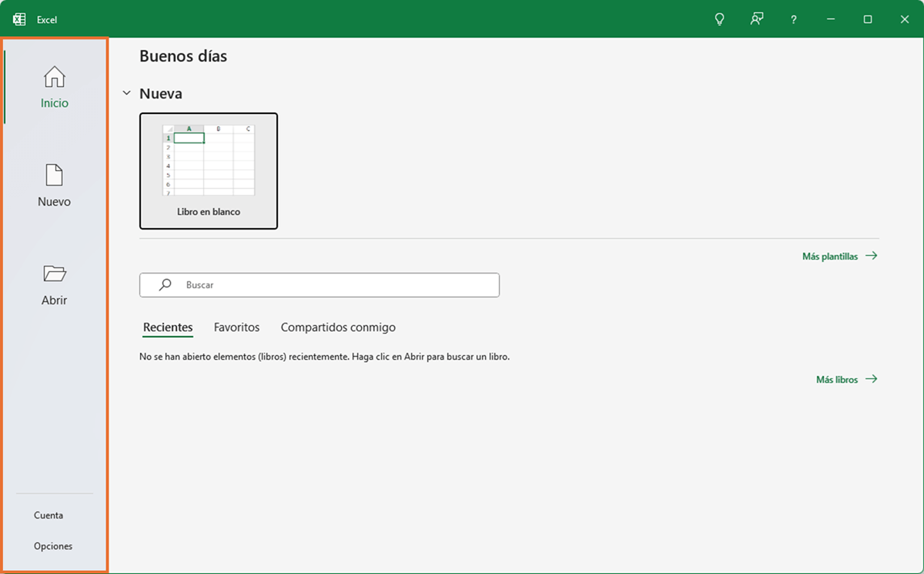Open Opciones in the sidebar
Screen dimensions: 924x574
click(x=53, y=546)
